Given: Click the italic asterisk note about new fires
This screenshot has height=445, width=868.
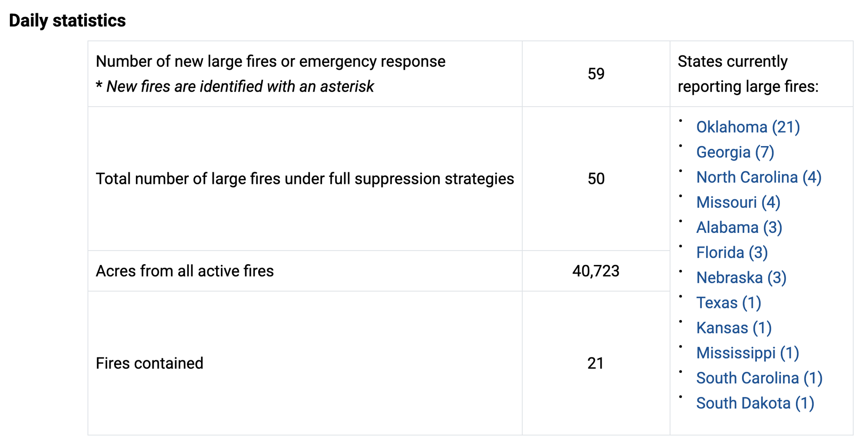Looking at the screenshot, I should [x=235, y=87].
